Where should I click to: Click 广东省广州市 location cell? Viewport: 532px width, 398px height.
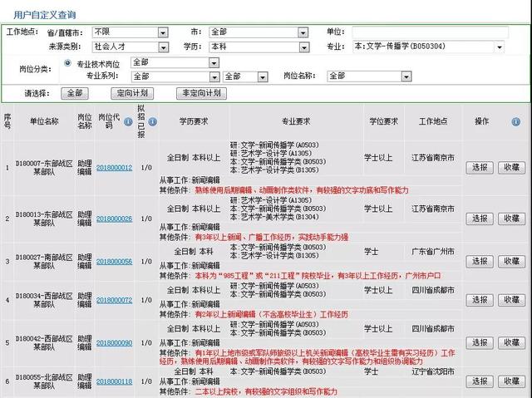pos(433,252)
